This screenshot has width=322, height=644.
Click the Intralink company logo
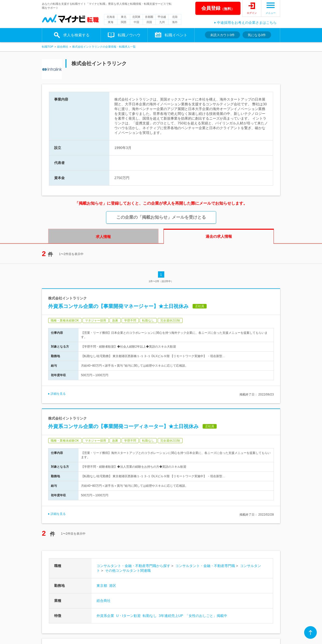tap(52, 69)
